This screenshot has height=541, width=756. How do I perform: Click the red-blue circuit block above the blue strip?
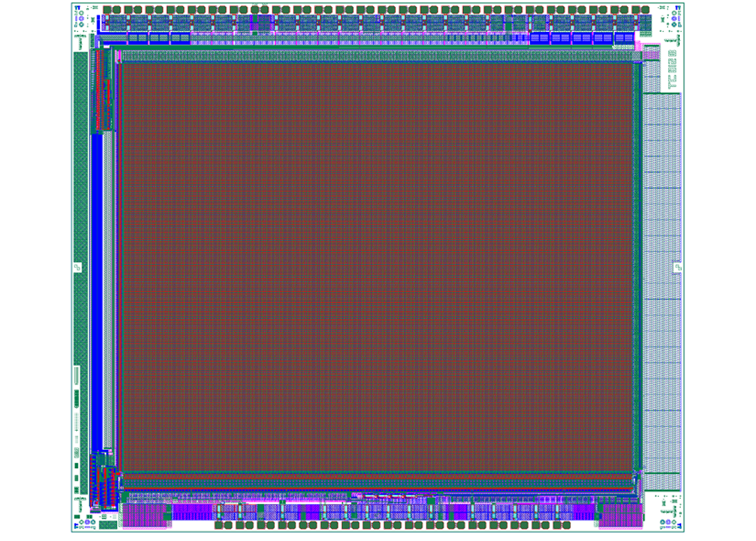tap(103, 90)
